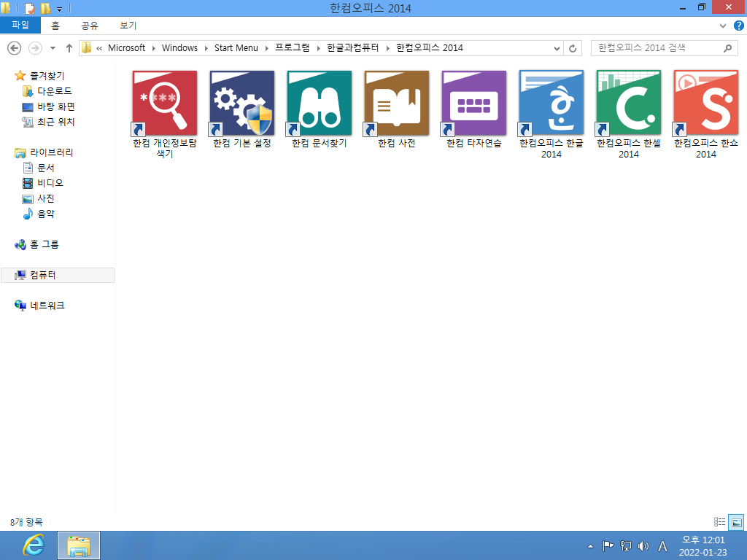
Task: Select 한컴 타자연습 keyboard icon
Action: (473, 103)
